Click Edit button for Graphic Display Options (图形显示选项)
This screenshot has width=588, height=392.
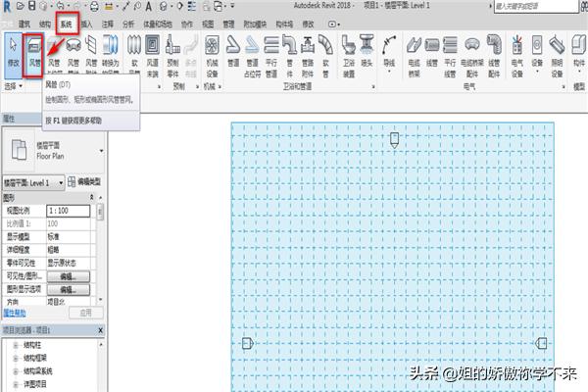pos(69,290)
